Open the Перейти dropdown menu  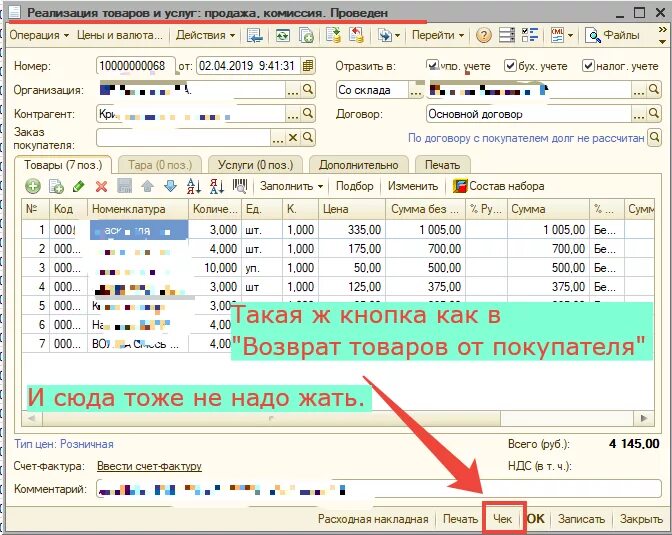click(438, 35)
